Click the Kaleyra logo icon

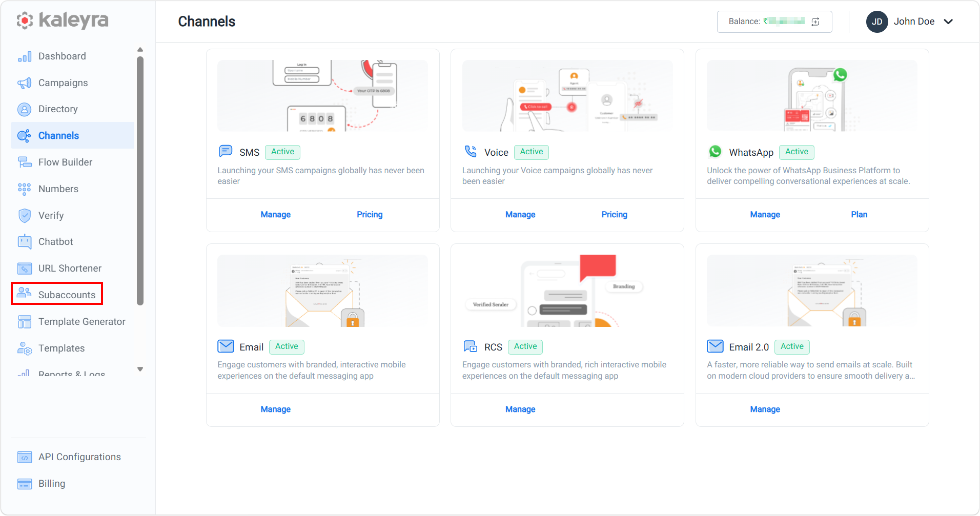[x=25, y=20]
